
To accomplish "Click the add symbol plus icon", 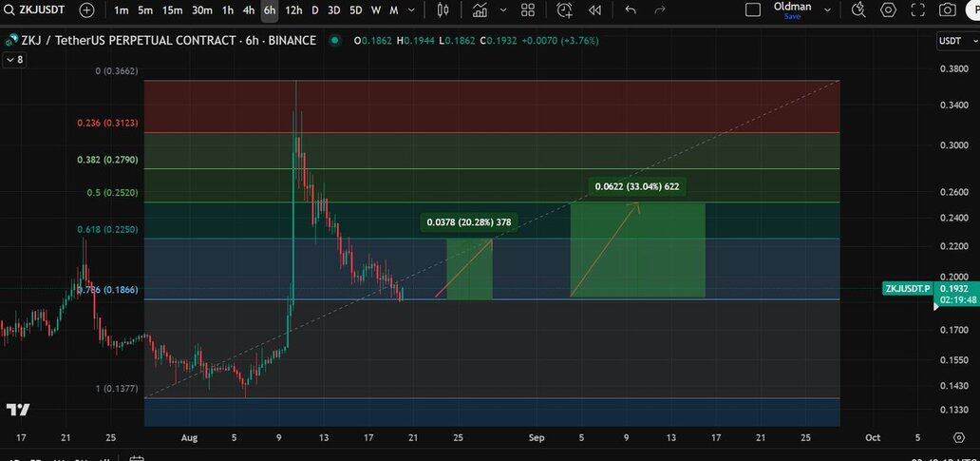I will (86, 10).
